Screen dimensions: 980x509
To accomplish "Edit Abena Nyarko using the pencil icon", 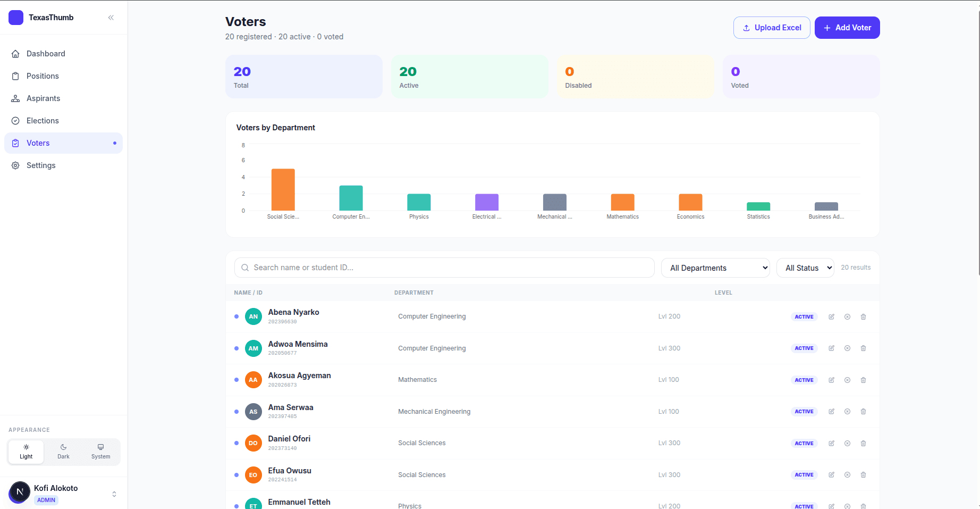I will 831,316.
